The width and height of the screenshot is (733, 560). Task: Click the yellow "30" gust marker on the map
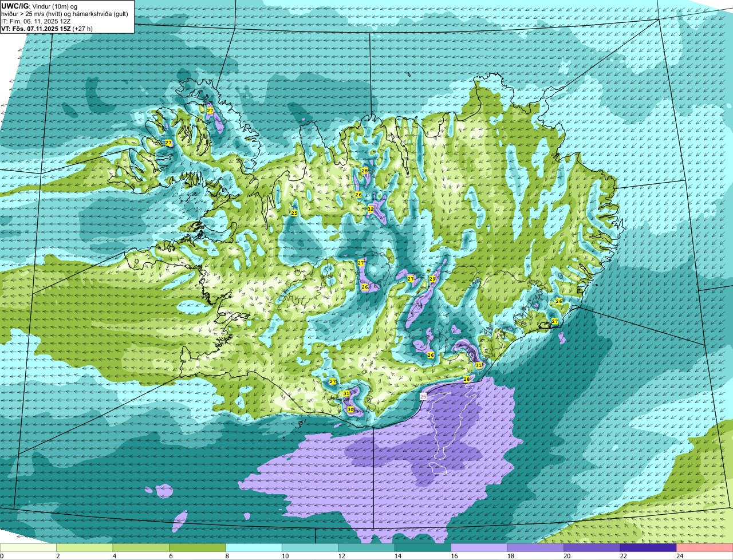pos(350,409)
